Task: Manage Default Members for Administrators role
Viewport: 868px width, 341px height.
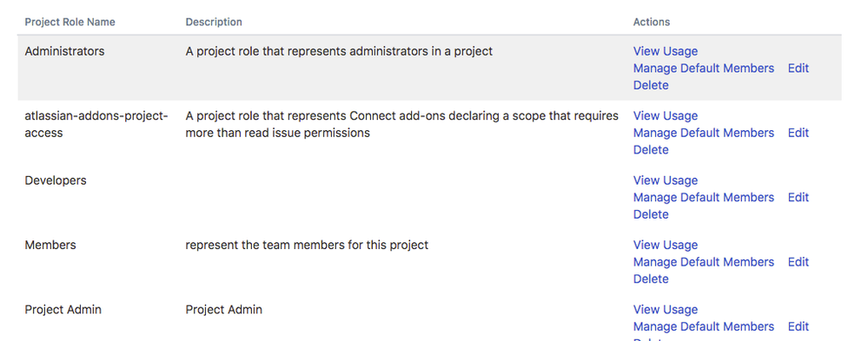Action: click(704, 69)
